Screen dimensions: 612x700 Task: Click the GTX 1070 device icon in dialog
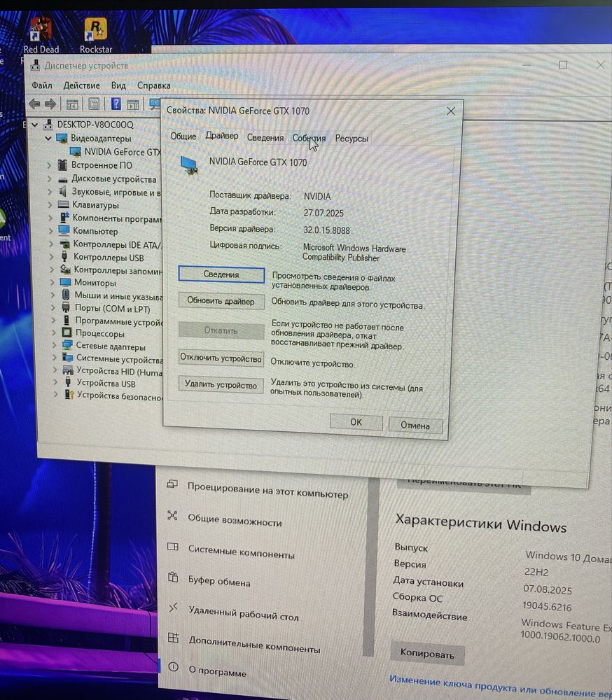(189, 164)
